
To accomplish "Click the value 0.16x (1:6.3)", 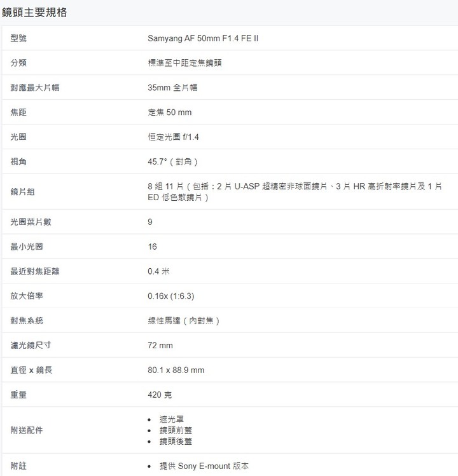I will (x=171, y=296).
